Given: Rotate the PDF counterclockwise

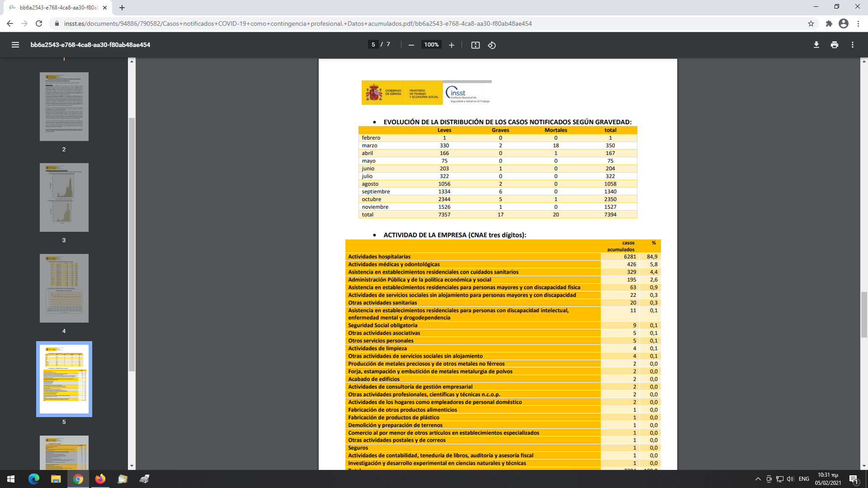Looking at the screenshot, I should 492,45.
